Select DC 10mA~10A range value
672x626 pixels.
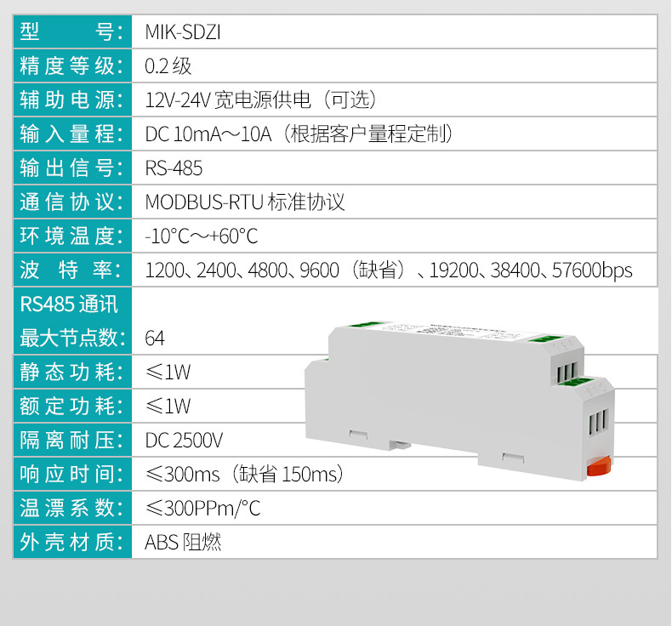click(299, 134)
